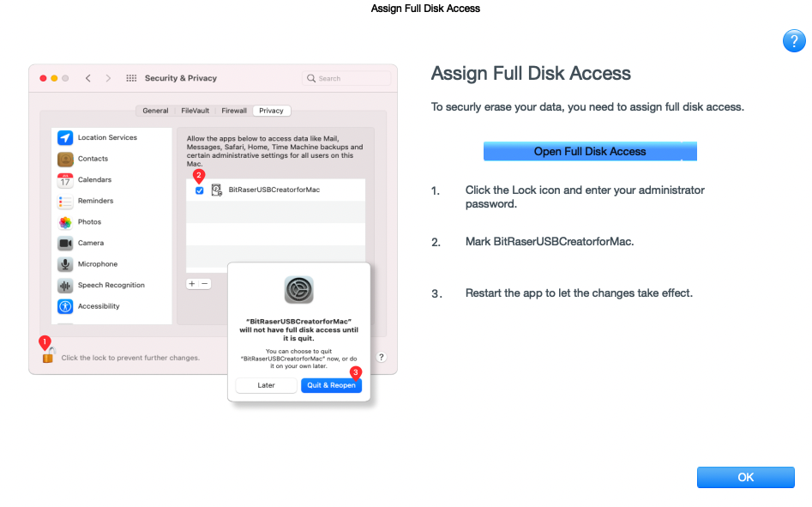The image size is (812, 507).
Task: Click the Quit & Reopen button
Action: pyautogui.click(x=332, y=385)
